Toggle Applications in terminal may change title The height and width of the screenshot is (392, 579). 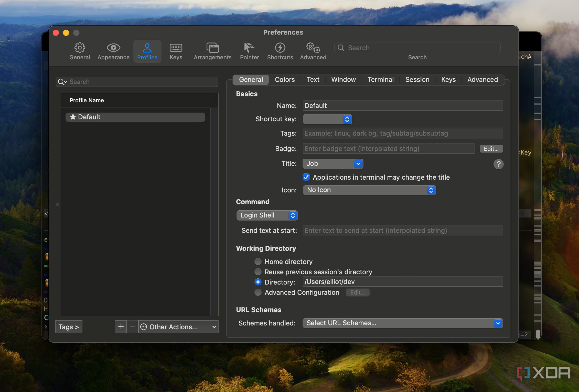[x=306, y=177]
